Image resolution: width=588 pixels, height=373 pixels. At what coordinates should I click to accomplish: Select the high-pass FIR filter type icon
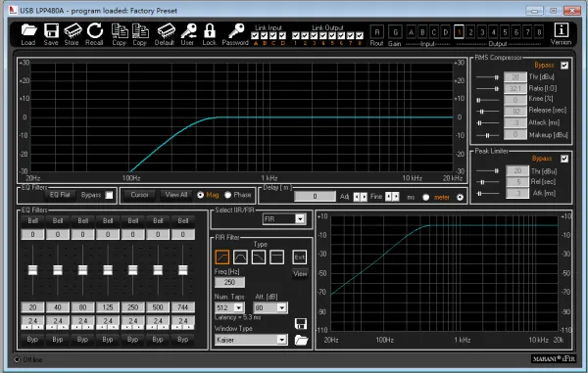click(222, 257)
